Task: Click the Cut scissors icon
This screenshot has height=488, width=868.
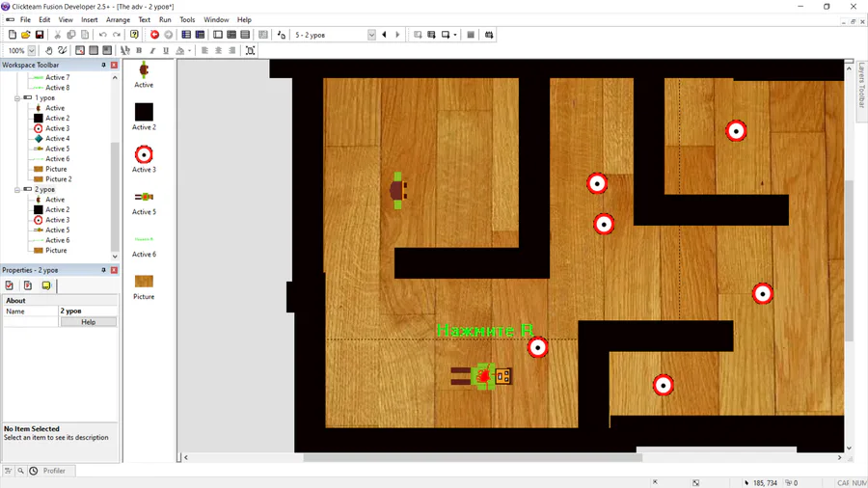Action: point(57,35)
